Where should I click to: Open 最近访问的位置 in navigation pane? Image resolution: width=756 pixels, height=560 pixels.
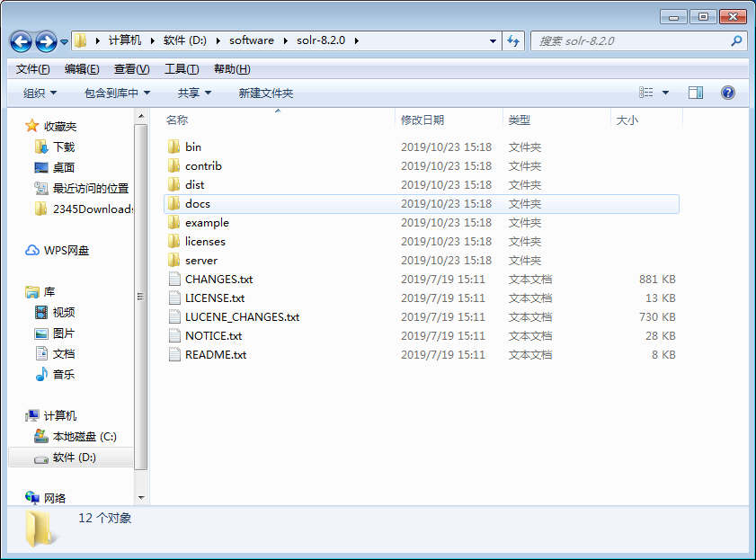click(91, 189)
